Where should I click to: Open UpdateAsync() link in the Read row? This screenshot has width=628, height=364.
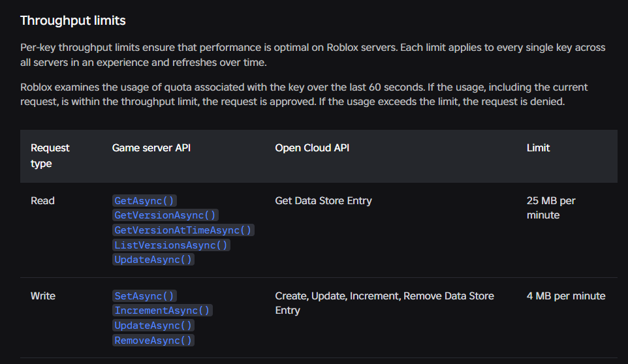coord(153,260)
